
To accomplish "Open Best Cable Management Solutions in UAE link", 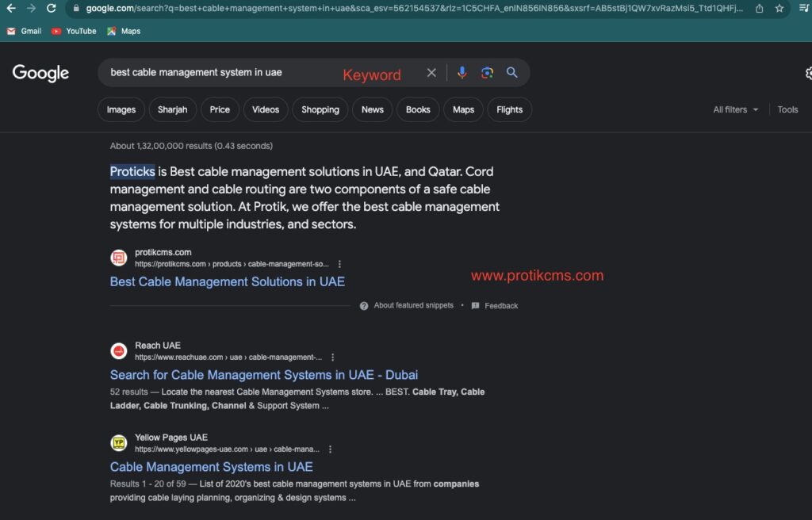I will click(228, 281).
